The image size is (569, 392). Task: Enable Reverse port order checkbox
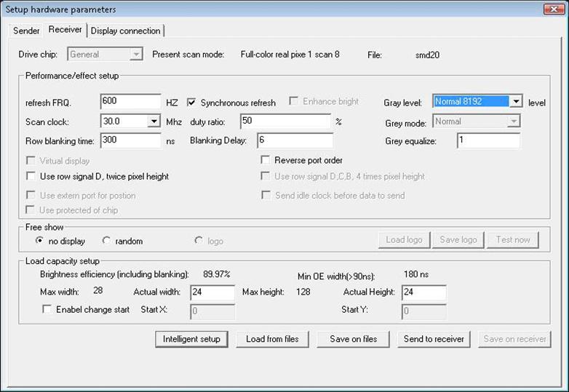pyautogui.click(x=266, y=160)
